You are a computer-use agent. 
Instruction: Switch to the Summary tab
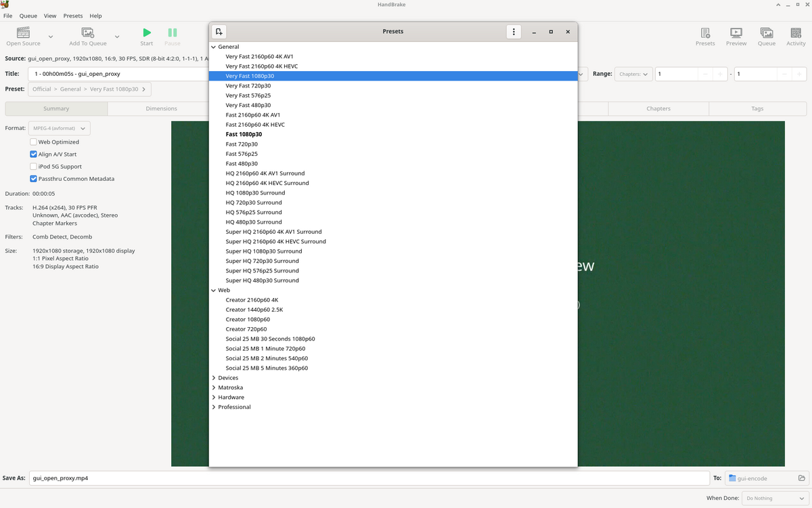[x=56, y=108]
